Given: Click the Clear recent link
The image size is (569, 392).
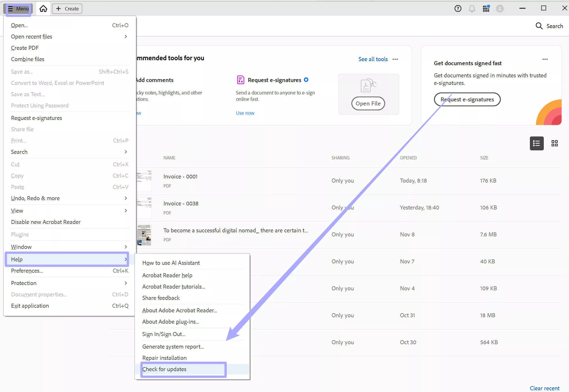Looking at the screenshot, I should tap(544, 388).
